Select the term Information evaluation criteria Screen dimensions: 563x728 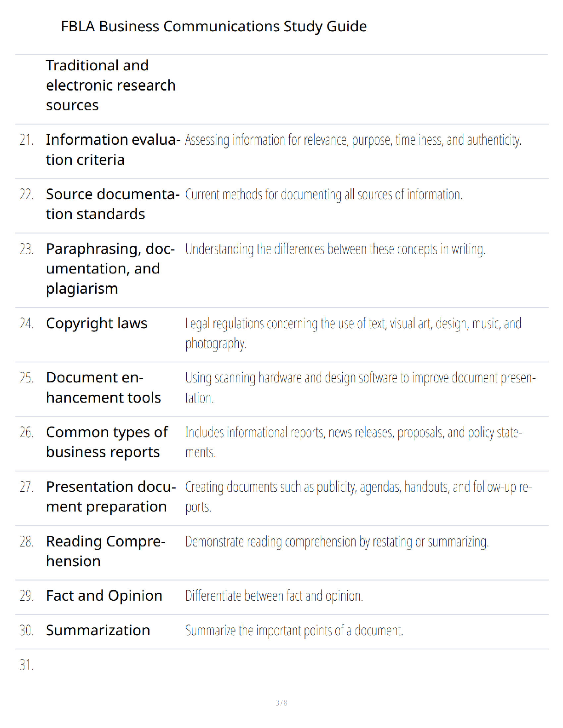click(113, 150)
